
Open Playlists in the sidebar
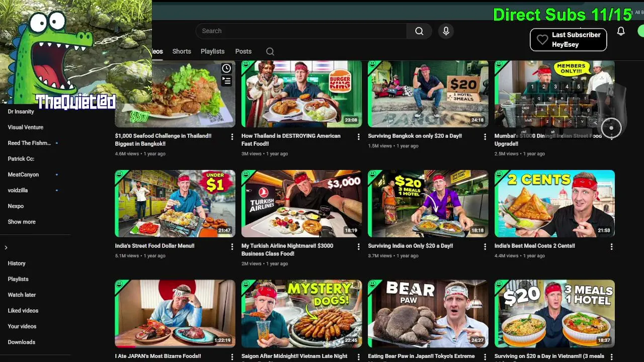tap(18, 279)
